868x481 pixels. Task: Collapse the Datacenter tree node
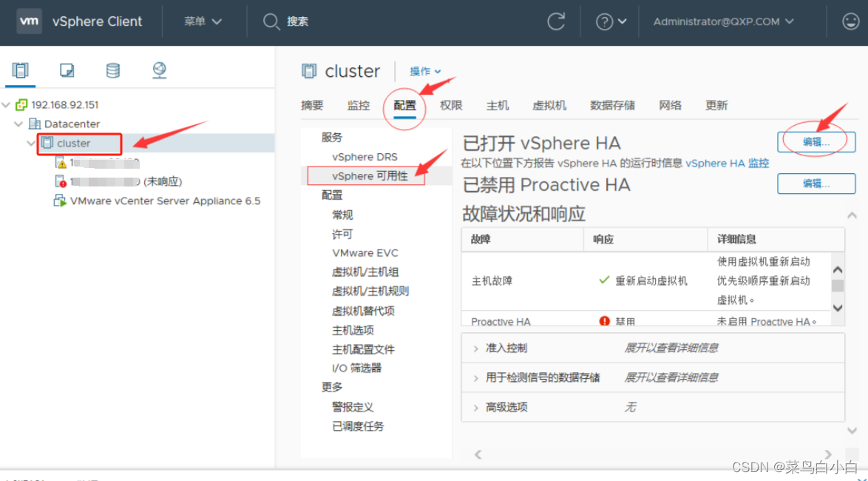(x=18, y=124)
